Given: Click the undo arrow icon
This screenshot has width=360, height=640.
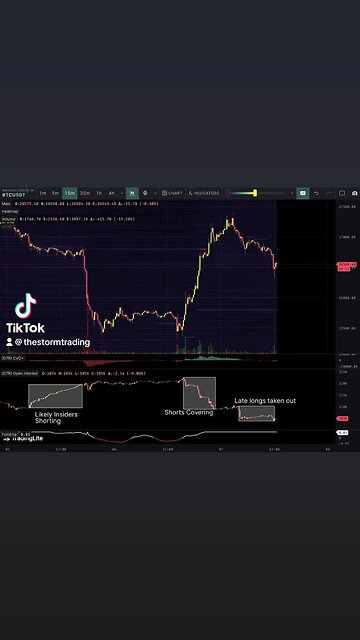Looking at the screenshot, I should point(316,193).
